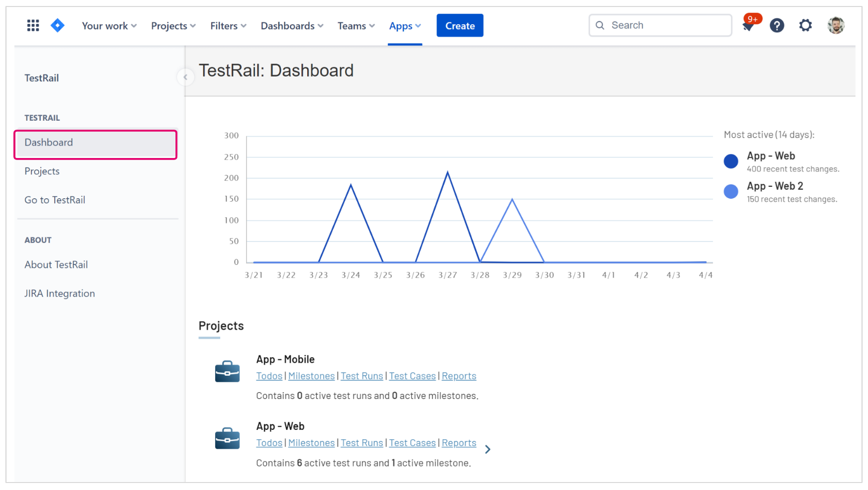This screenshot has height=490, width=868.
Task: Click the App - Mobile briefcase icon
Action: 227,372
